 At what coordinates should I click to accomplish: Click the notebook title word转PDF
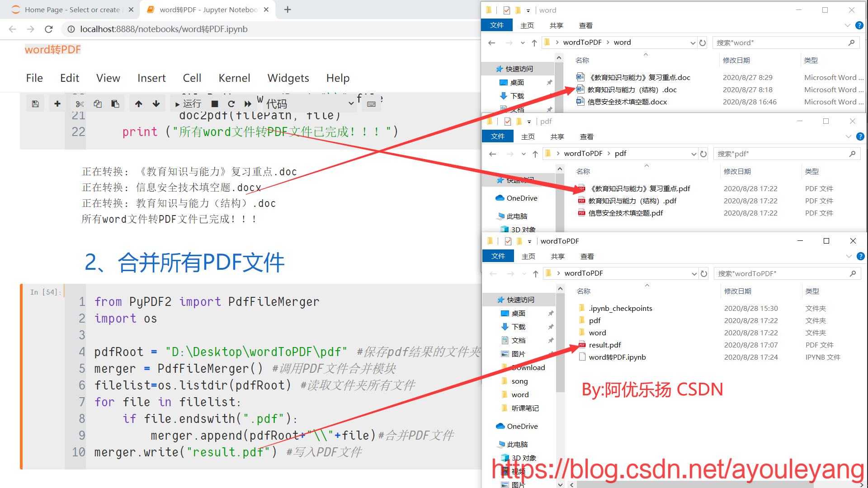(x=53, y=50)
